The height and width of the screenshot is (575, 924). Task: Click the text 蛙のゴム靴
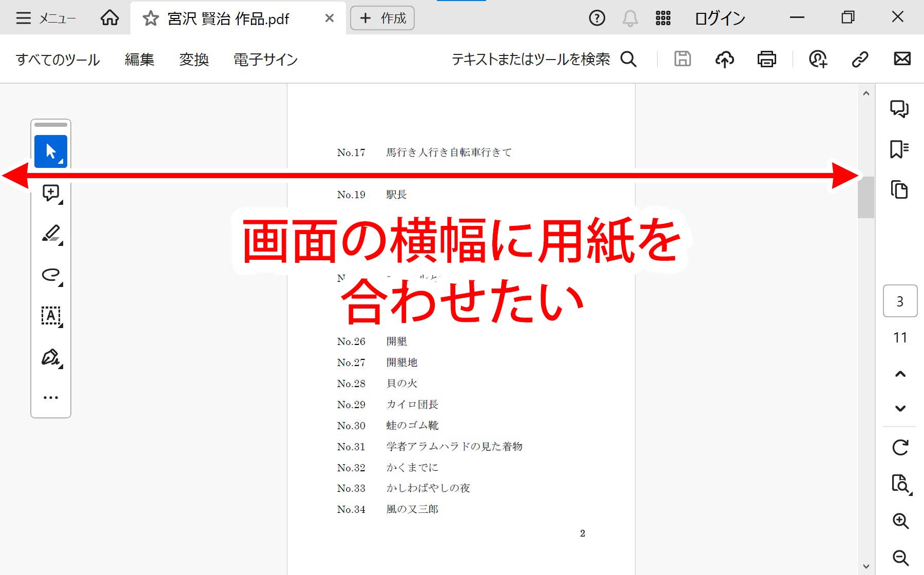(412, 426)
